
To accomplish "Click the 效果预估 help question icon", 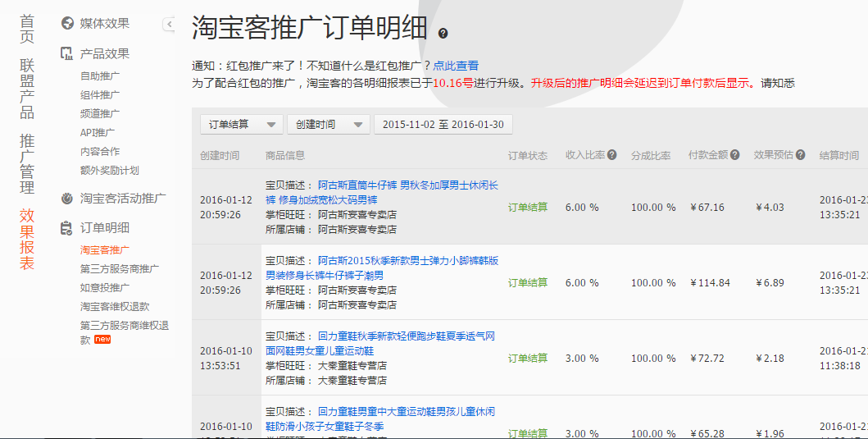I will (800, 154).
